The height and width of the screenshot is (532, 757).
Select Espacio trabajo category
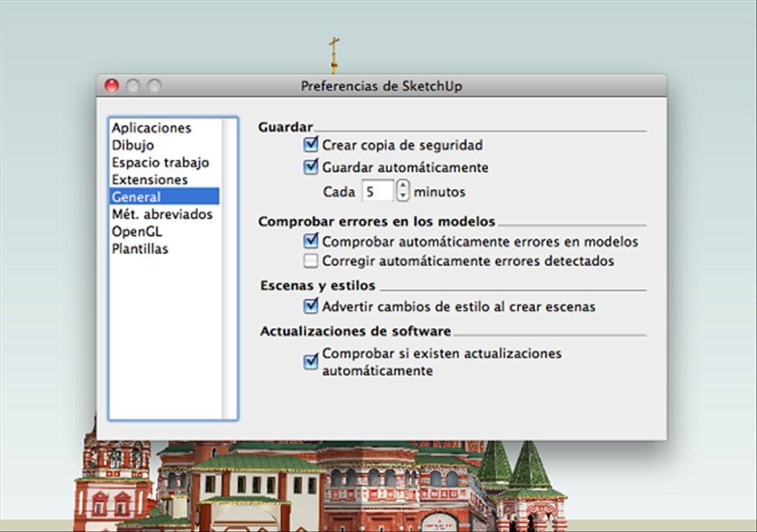tap(160, 163)
